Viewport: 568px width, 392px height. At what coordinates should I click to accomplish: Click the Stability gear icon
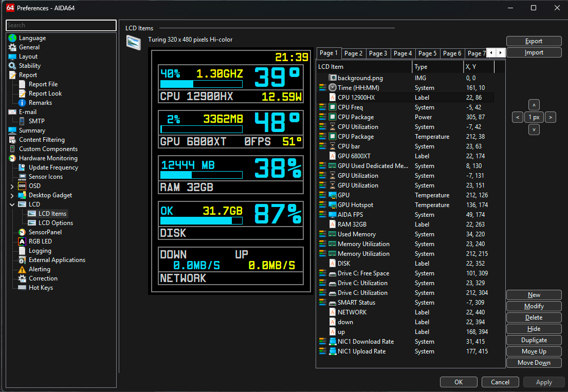13,66
